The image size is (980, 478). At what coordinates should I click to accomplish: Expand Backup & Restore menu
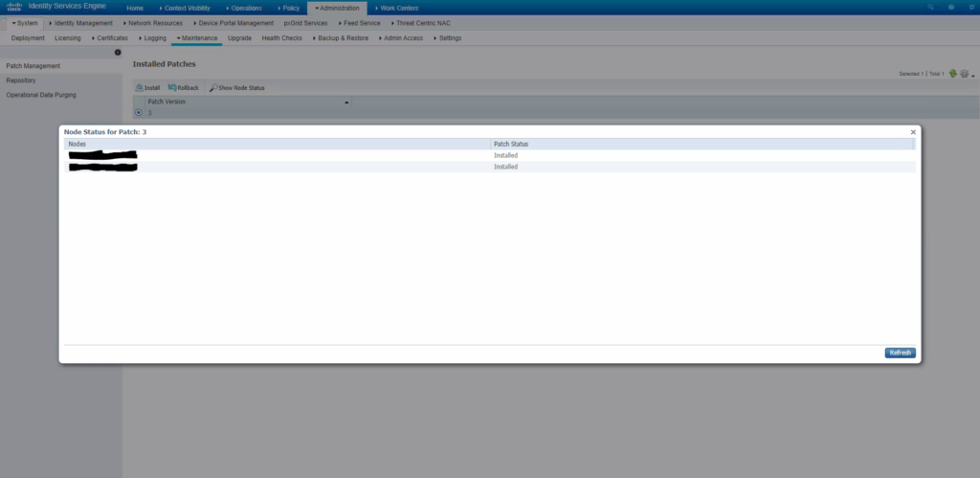pos(340,38)
